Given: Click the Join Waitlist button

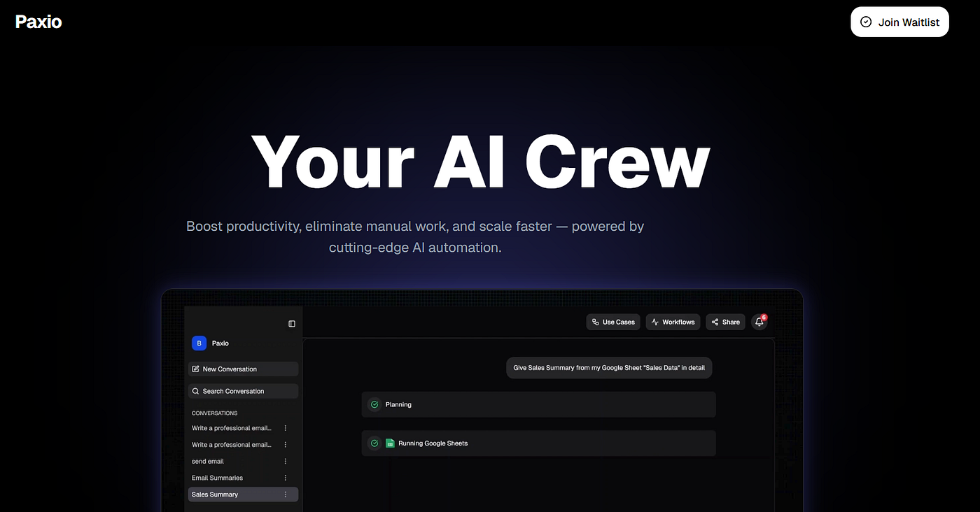Looking at the screenshot, I should pyautogui.click(x=899, y=22).
